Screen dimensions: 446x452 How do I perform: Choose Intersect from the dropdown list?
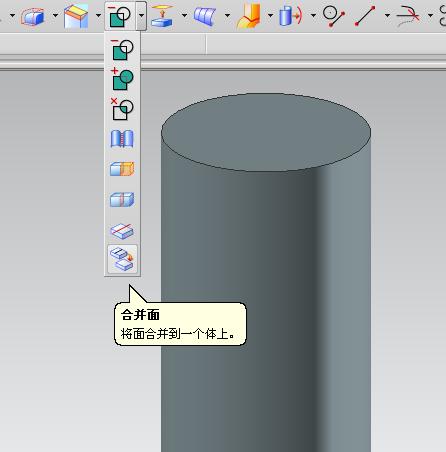[122, 109]
